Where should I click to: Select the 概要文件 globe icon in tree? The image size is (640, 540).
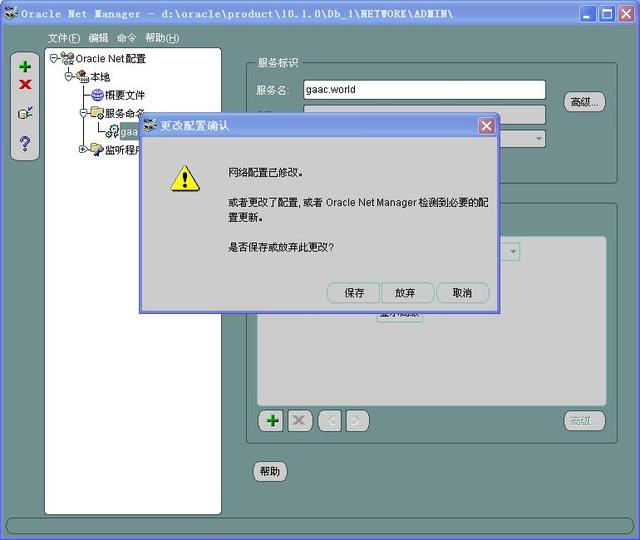tap(97, 95)
